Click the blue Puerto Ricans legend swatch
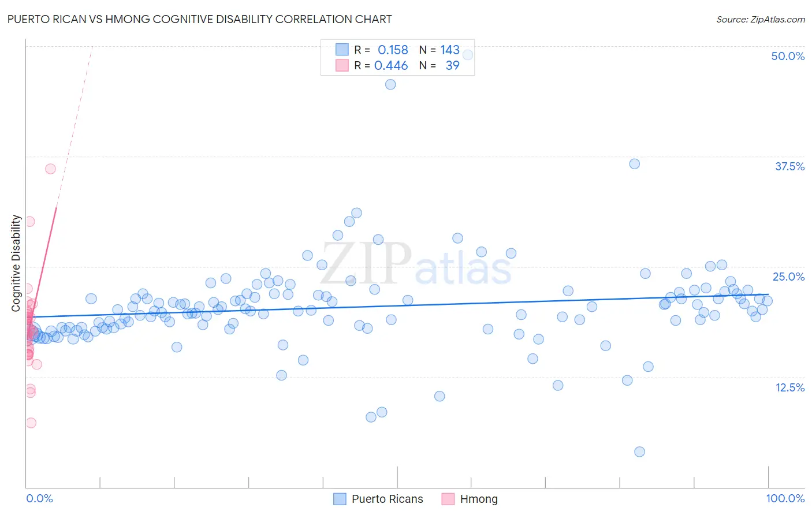812x515 pixels. point(340,499)
